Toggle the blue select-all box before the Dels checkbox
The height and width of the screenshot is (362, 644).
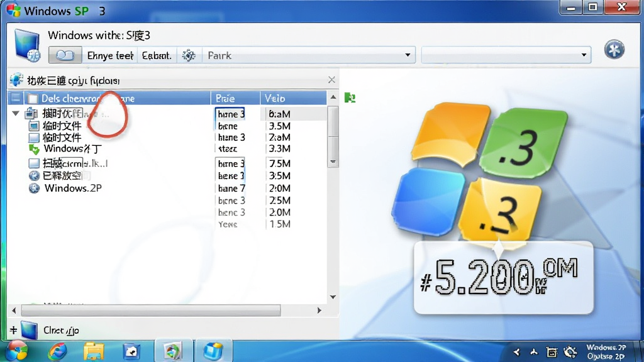point(16,98)
